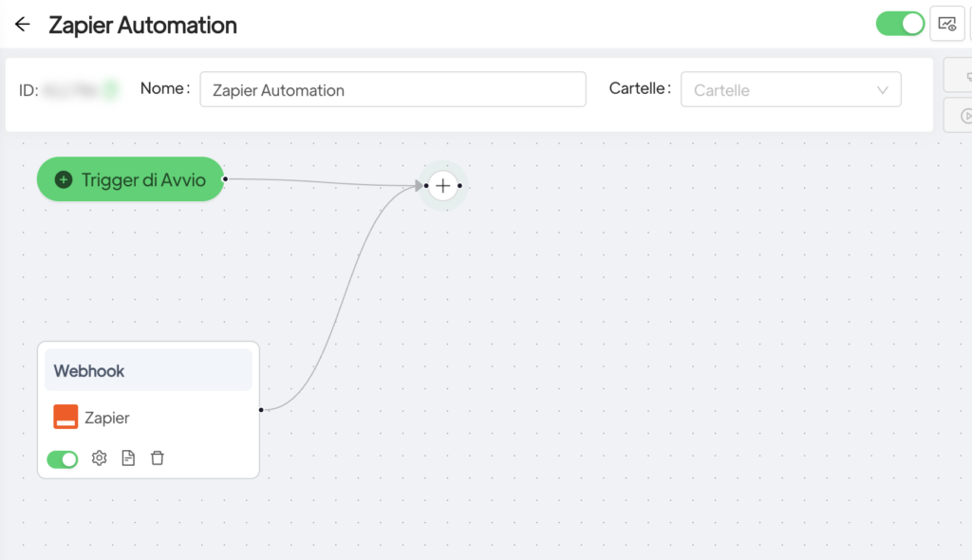The width and height of the screenshot is (972, 560).
Task: Open the analytics preview chart icon
Action: click(x=946, y=25)
